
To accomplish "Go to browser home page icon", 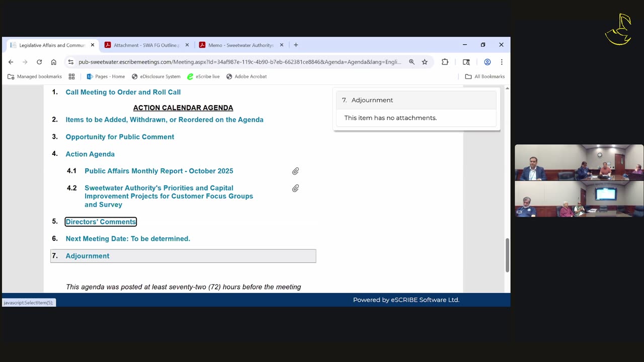I will pyautogui.click(x=54, y=62).
